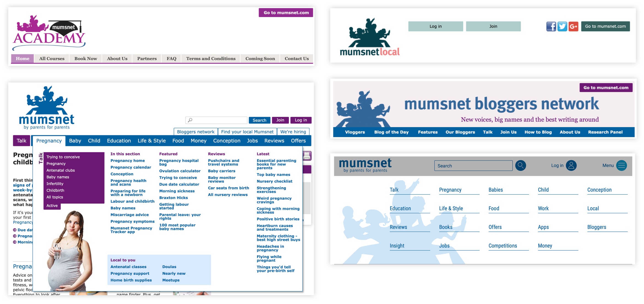Click the Mumsnet Local logo
Screen dimensions: 644x304
369,37
